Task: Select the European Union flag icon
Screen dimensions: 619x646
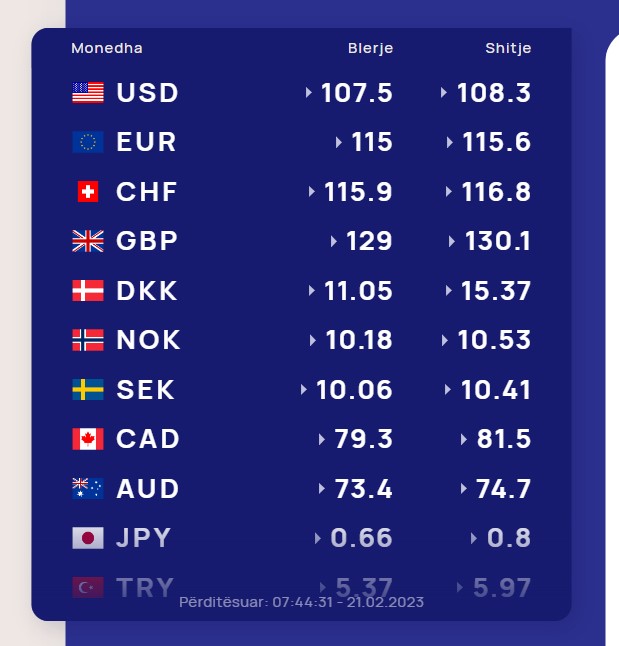Action: 88,142
